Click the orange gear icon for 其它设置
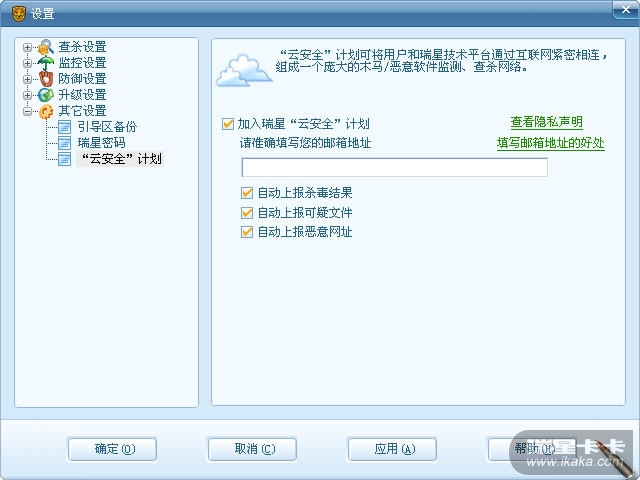 (46, 111)
